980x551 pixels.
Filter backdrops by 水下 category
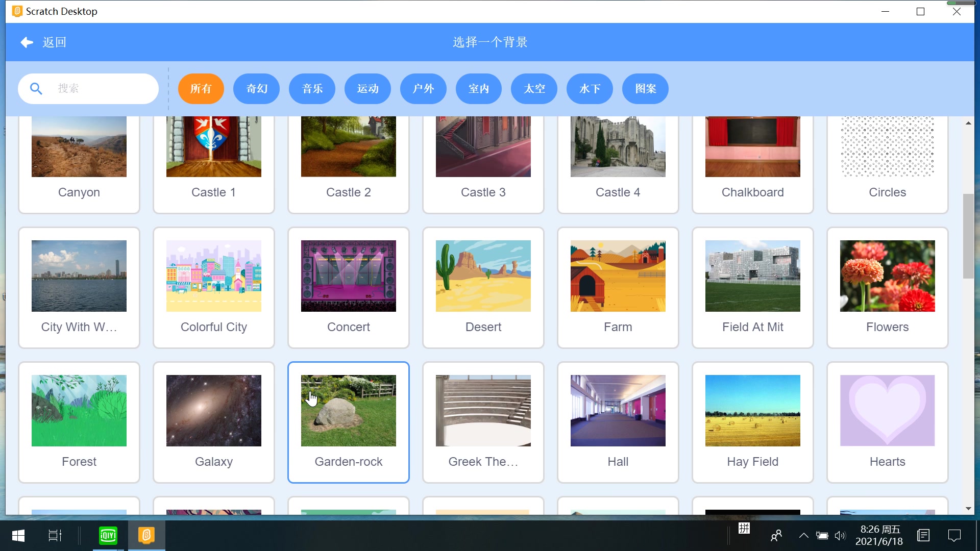click(590, 89)
